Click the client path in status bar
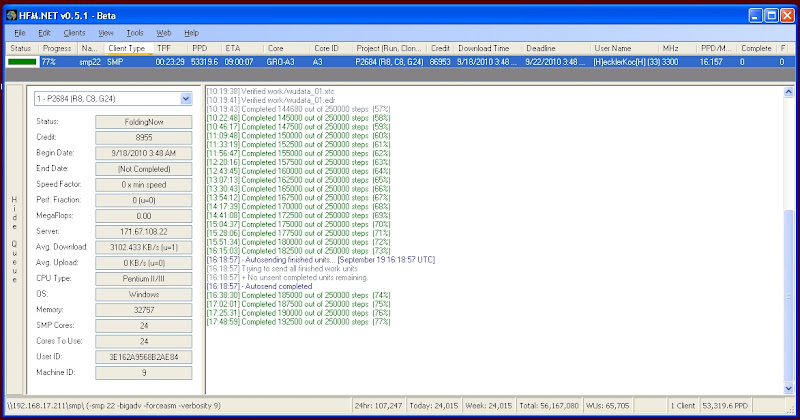Screen dimensions: 800x420 [114, 406]
